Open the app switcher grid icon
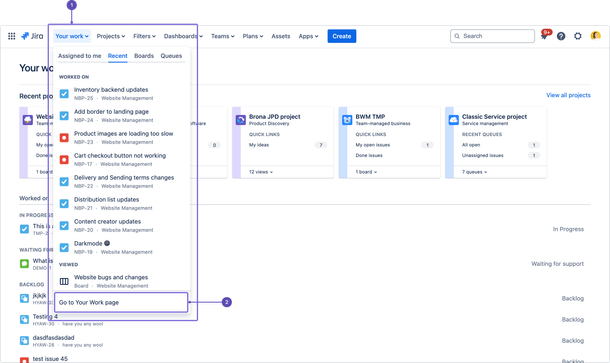 click(x=12, y=36)
